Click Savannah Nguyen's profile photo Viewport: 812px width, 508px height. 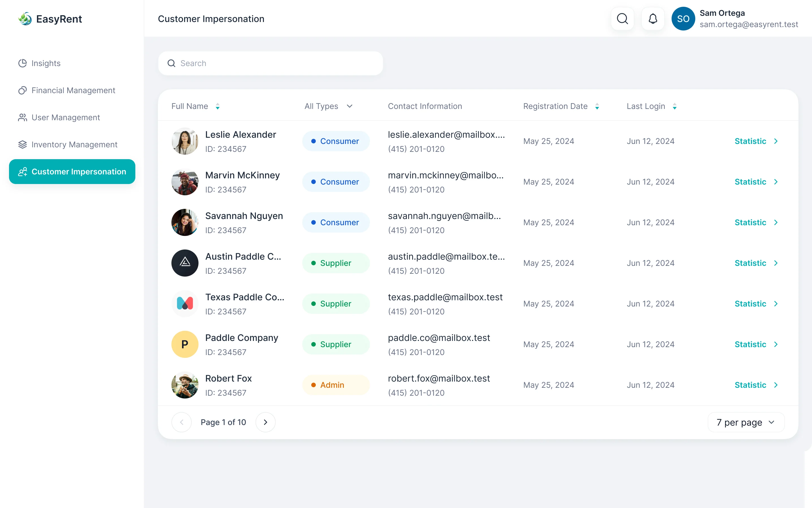pos(185,222)
